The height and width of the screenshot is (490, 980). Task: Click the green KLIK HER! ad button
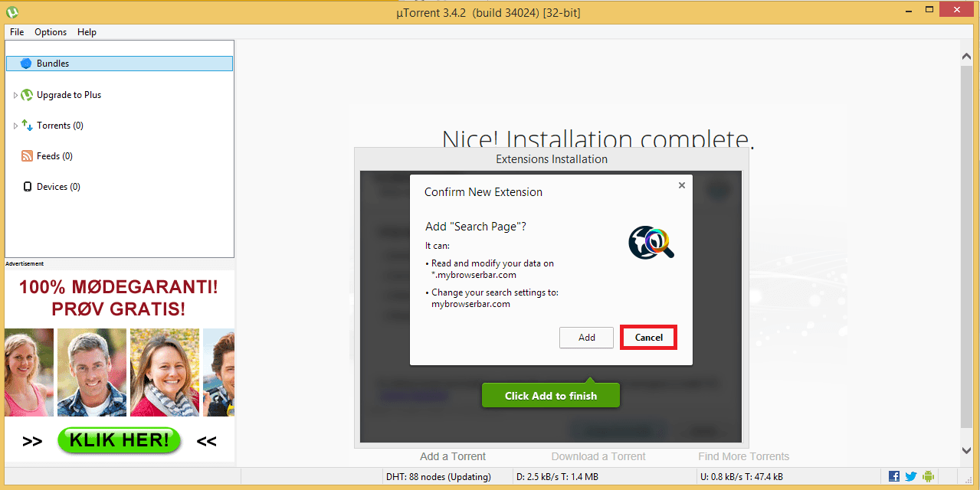[x=119, y=440]
